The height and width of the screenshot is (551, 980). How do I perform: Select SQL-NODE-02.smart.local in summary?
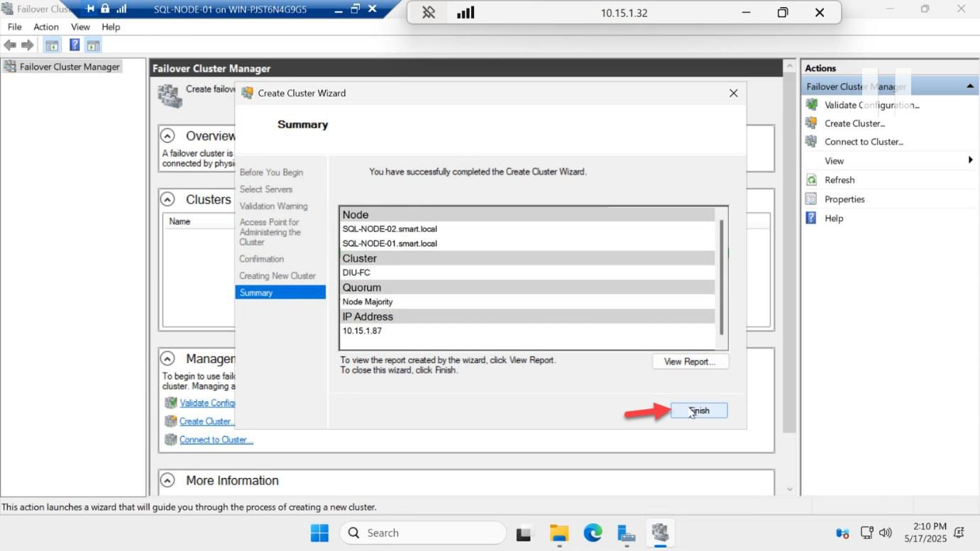(390, 229)
